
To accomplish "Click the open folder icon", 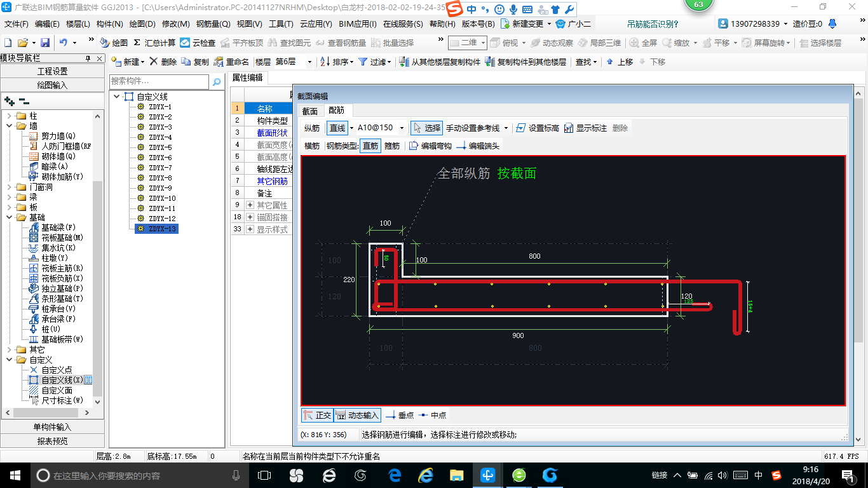I will pos(22,43).
